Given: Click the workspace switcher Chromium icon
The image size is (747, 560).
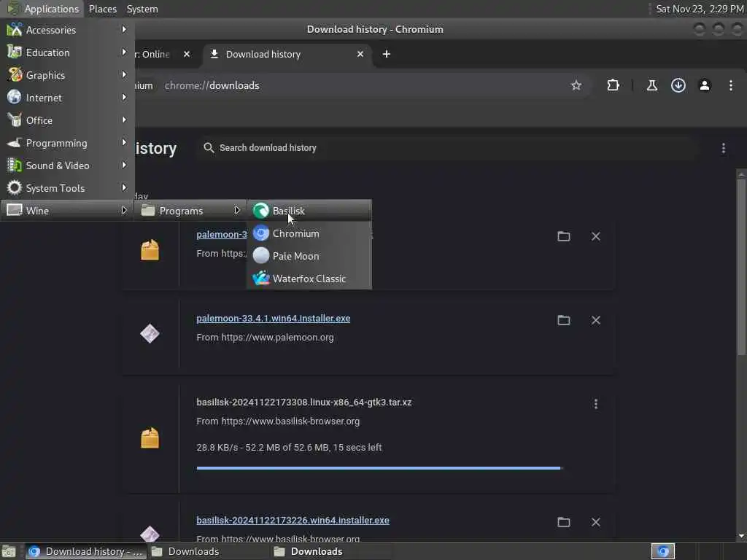Looking at the screenshot, I should (x=662, y=551).
